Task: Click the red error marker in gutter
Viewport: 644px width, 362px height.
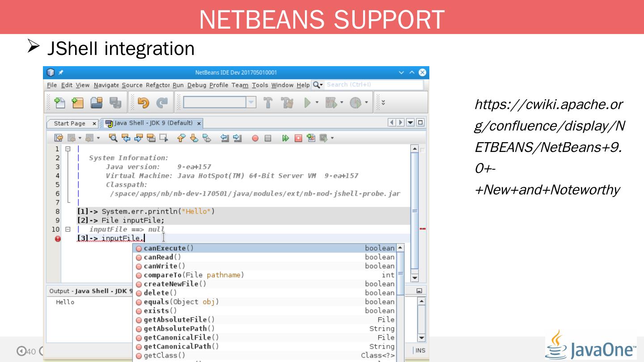Action: click(58, 238)
